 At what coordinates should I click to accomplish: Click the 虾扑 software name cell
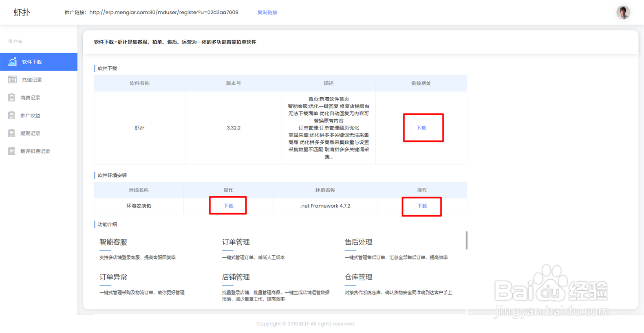point(139,128)
